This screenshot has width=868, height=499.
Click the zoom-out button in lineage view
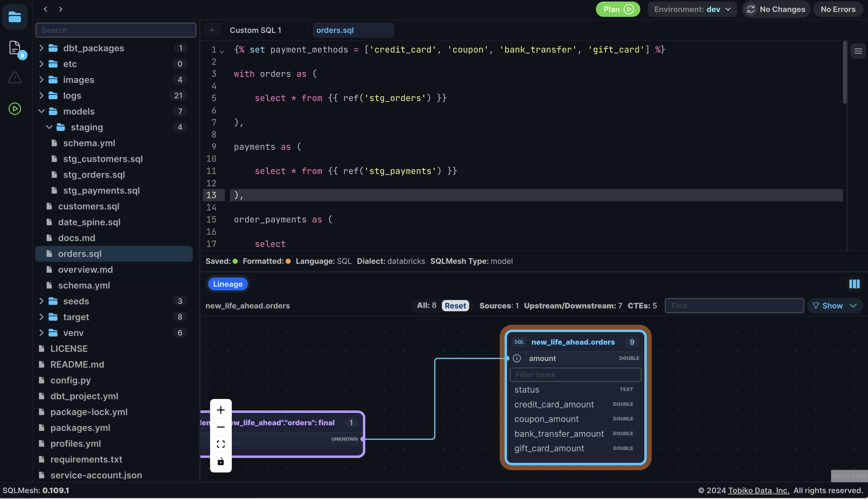pyautogui.click(x=221, y=427)
